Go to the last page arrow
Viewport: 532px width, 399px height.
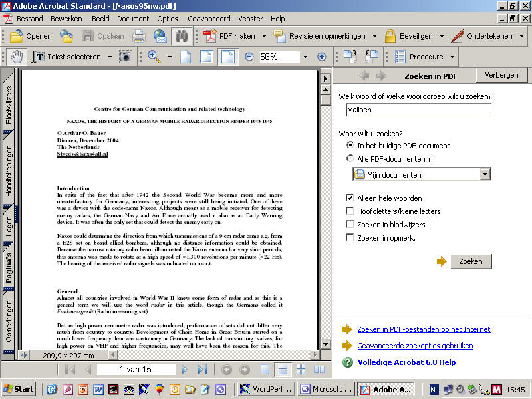point(202,370)
